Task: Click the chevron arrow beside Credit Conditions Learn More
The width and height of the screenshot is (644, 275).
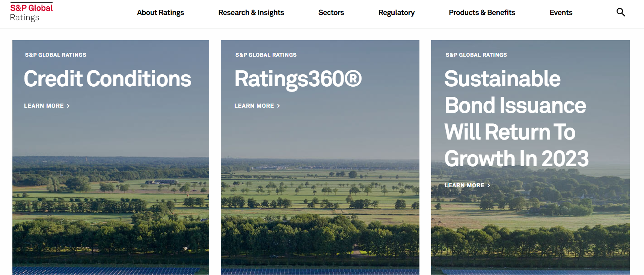Action: click(x=68, y=106)
